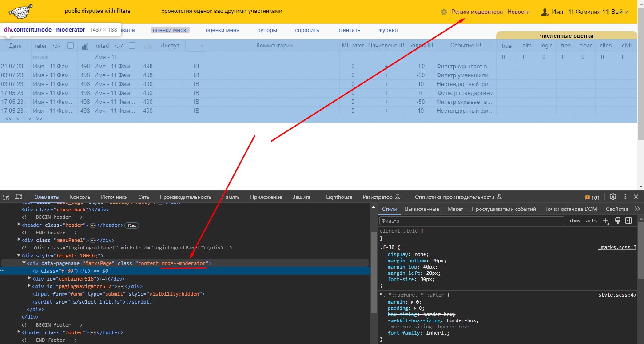Open the Прослушиватели событий tab
The width and height of the screenshot is (644, 344).
(504, 209)
